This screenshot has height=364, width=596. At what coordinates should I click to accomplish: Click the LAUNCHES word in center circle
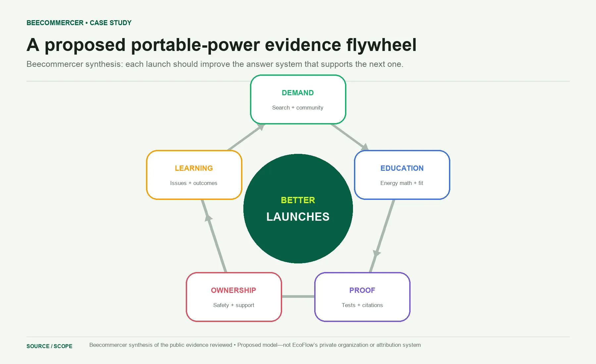(298, 217)
